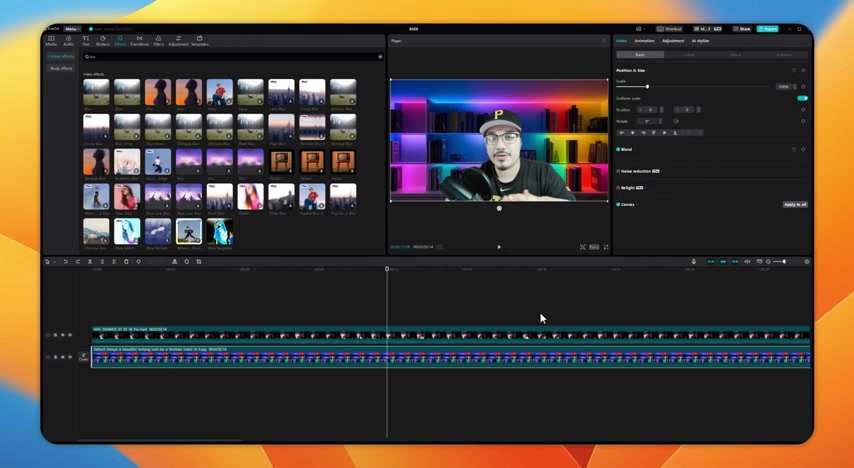Switch to the Animation tab
Viewport: 854px width, 468px height.
point(644,41)
